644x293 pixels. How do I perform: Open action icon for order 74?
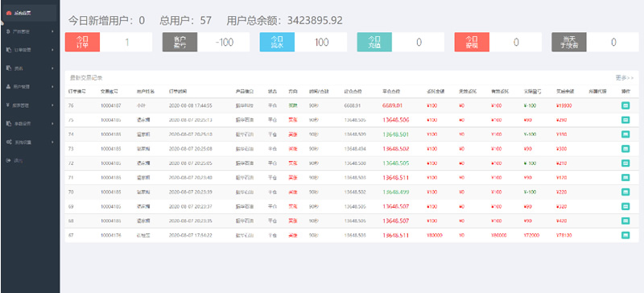625,134
